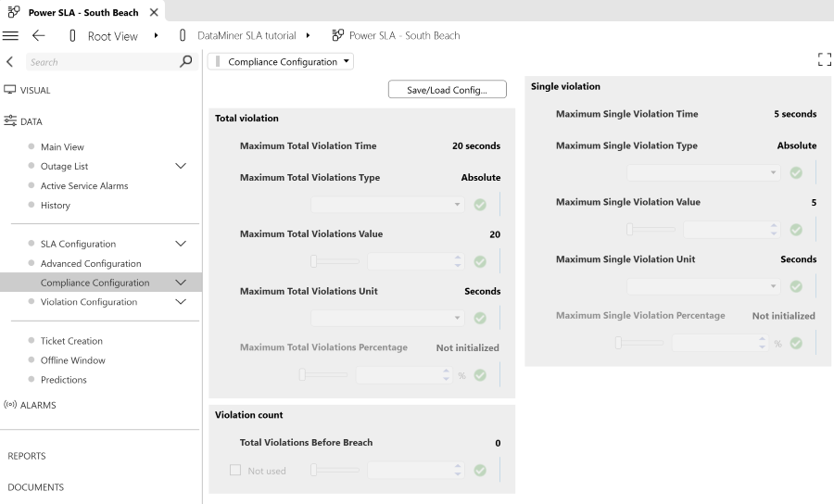The image size is (834, 504).
Task: Click the ALARMS broadcast icon
Action: (10, 405)
